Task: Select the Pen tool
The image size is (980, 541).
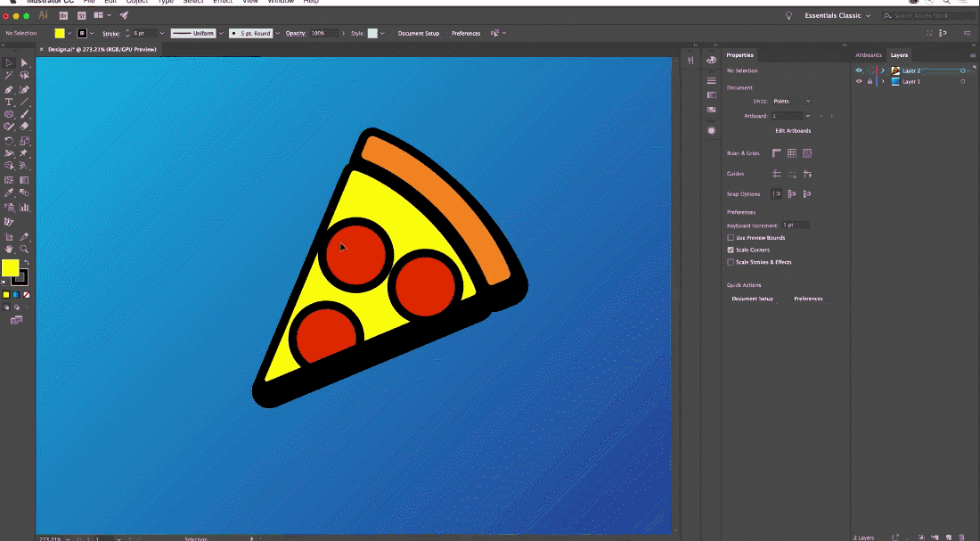Action: tap(9, 89)
